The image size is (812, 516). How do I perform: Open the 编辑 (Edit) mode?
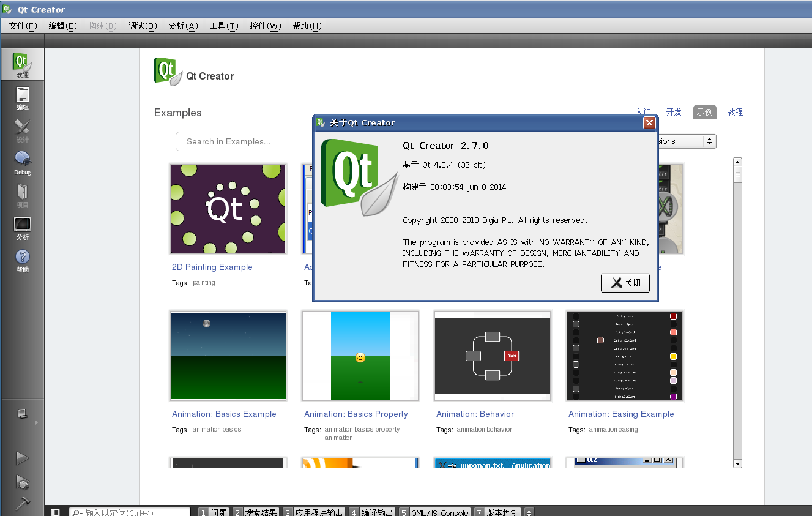(22, 98)
